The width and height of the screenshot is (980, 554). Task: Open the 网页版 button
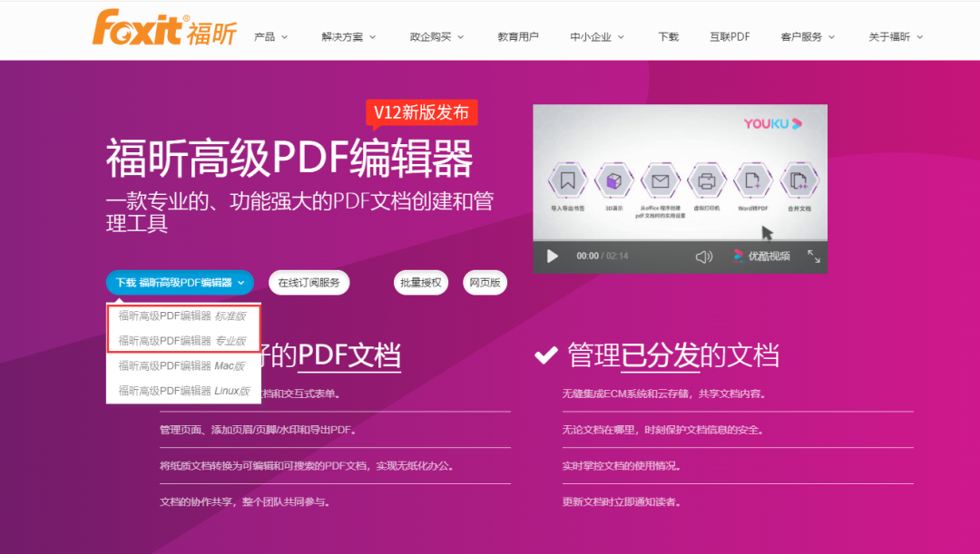click(x=485, y=282)
